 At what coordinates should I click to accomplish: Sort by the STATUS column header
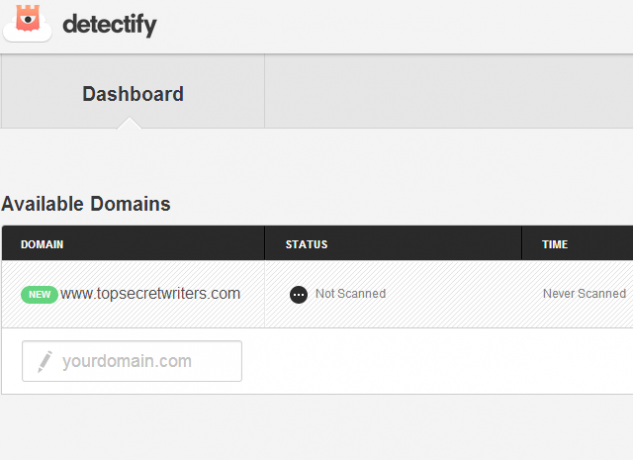click(306, 244)
